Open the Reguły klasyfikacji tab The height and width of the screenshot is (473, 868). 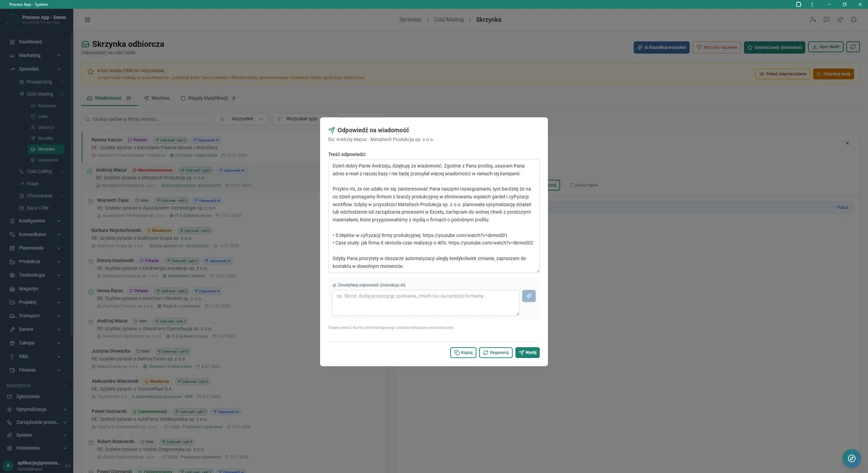(208, 98)
